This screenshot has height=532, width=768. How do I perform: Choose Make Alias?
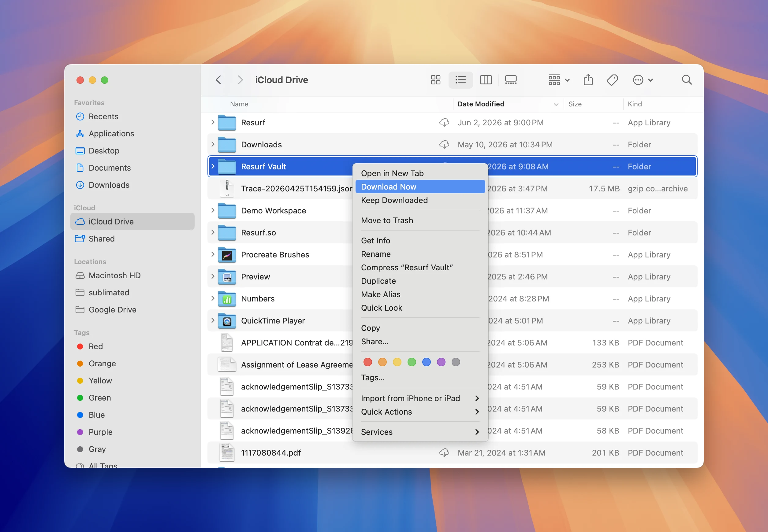pyautogui.click(x=420, y=294)
